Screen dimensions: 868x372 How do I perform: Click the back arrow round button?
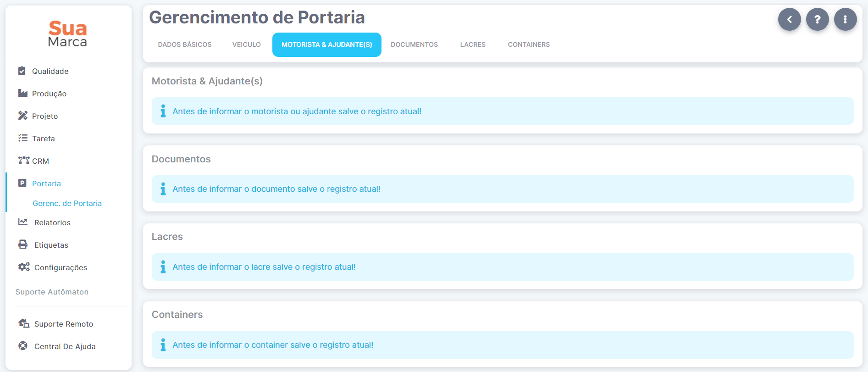point(789,19)
